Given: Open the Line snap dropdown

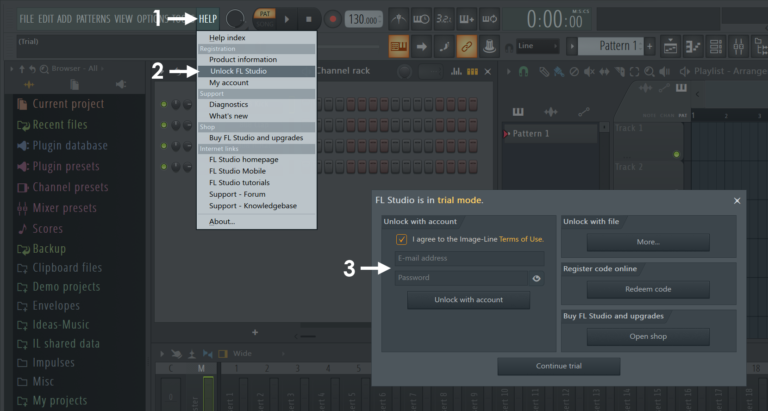Looking at the screenshot, I should (537, 46).
